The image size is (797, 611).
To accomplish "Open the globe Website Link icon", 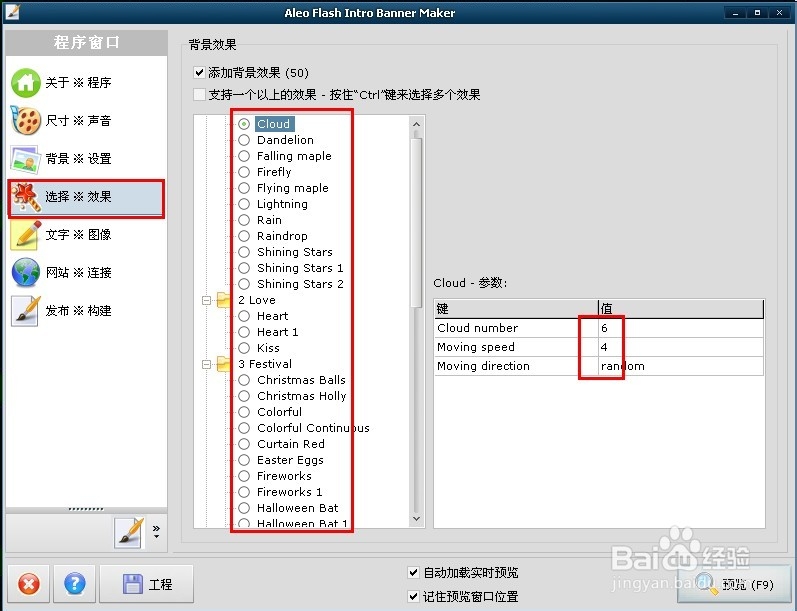I will 25,272.
